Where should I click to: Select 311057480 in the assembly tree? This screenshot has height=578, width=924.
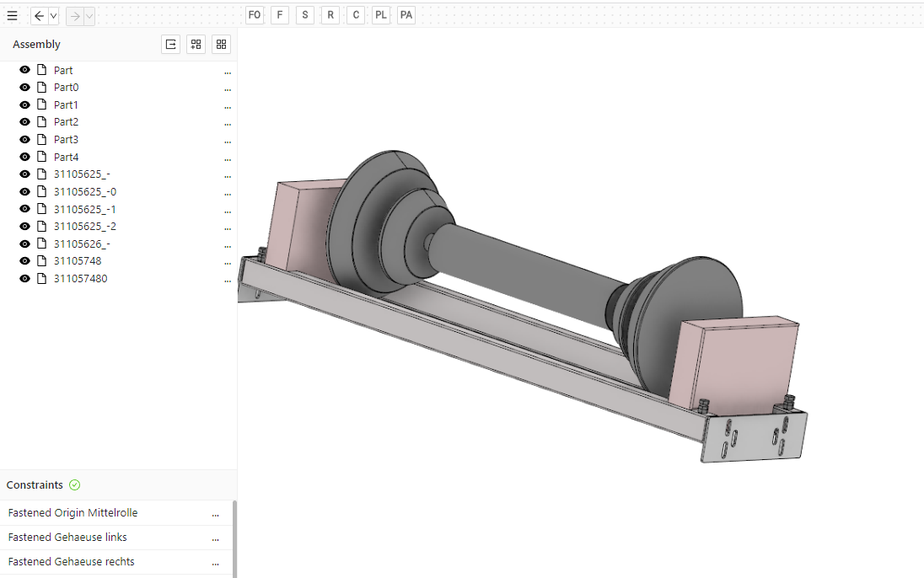81,279
